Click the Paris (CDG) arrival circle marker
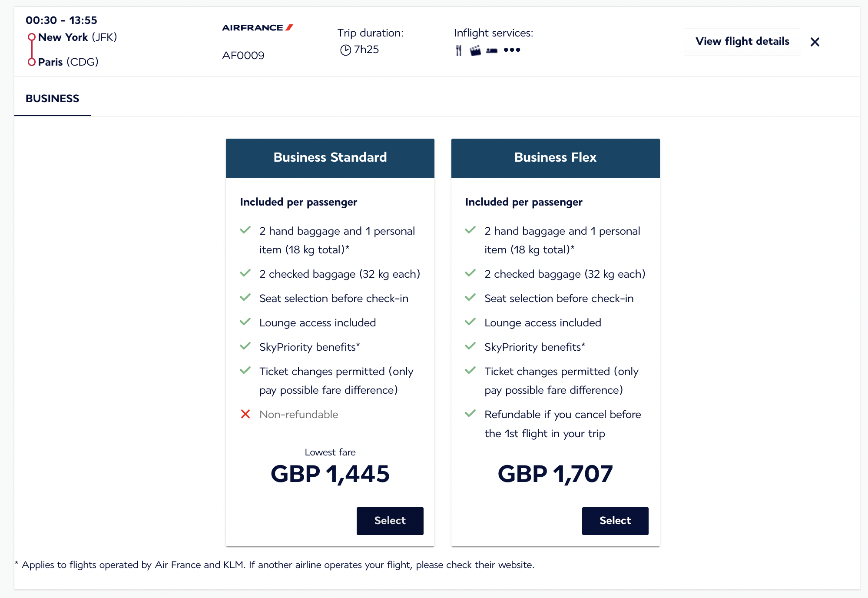868x598 pixels. click(31, 62)
